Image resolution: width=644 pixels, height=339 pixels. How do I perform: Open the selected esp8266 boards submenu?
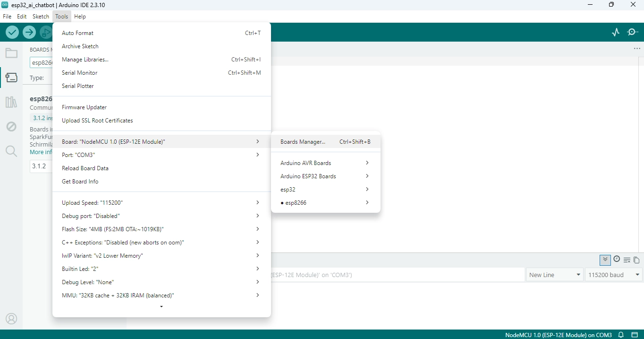(326, 202)
